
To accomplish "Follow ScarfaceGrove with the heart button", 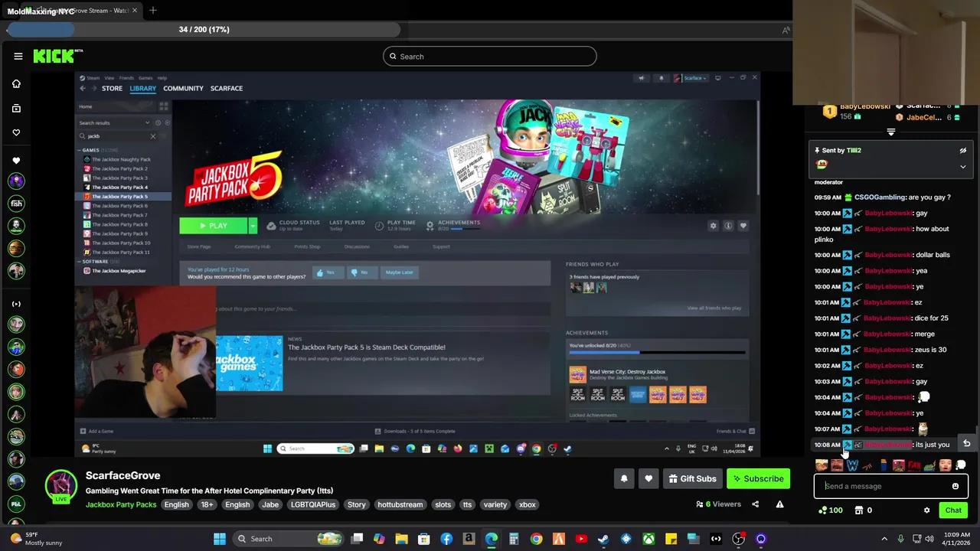I will tap(648, 479).
